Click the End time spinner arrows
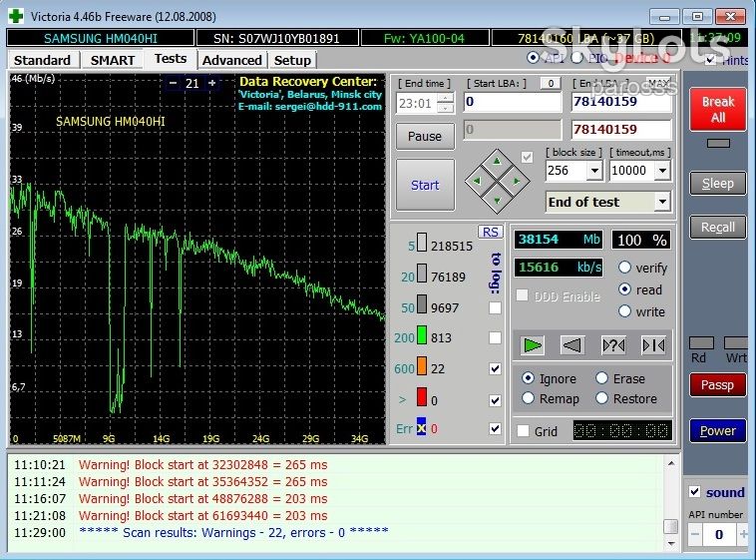This screenshot has height=560, width=756. point(445,103)
